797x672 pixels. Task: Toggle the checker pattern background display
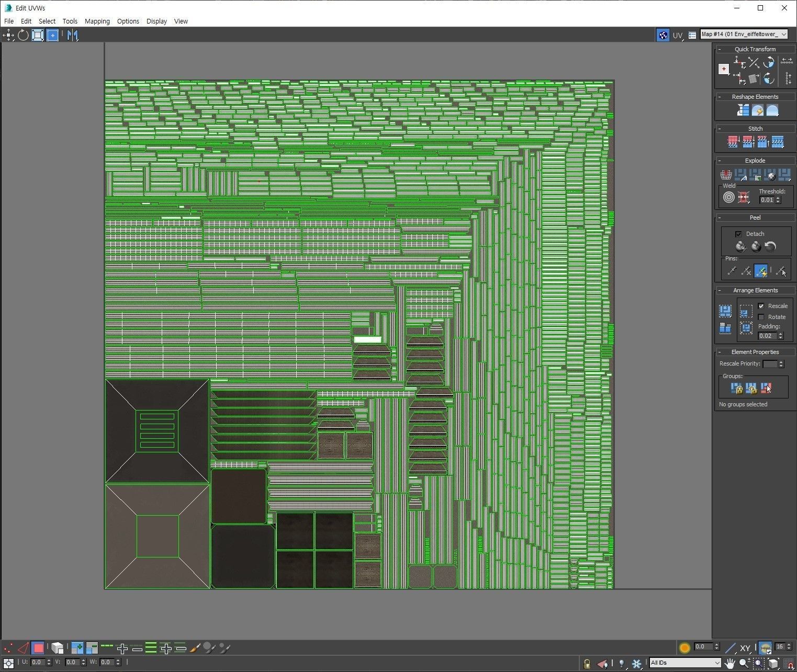663,35
